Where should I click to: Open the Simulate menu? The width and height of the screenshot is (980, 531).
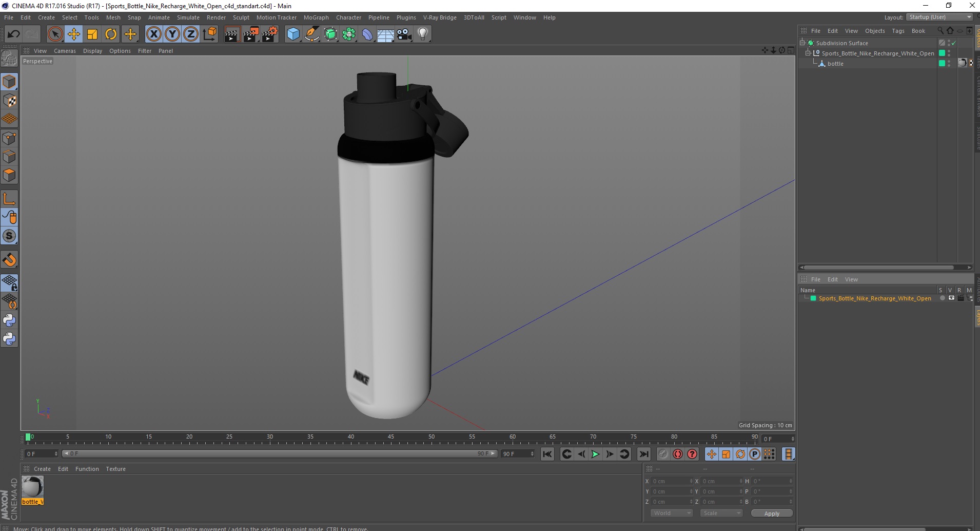188,17
